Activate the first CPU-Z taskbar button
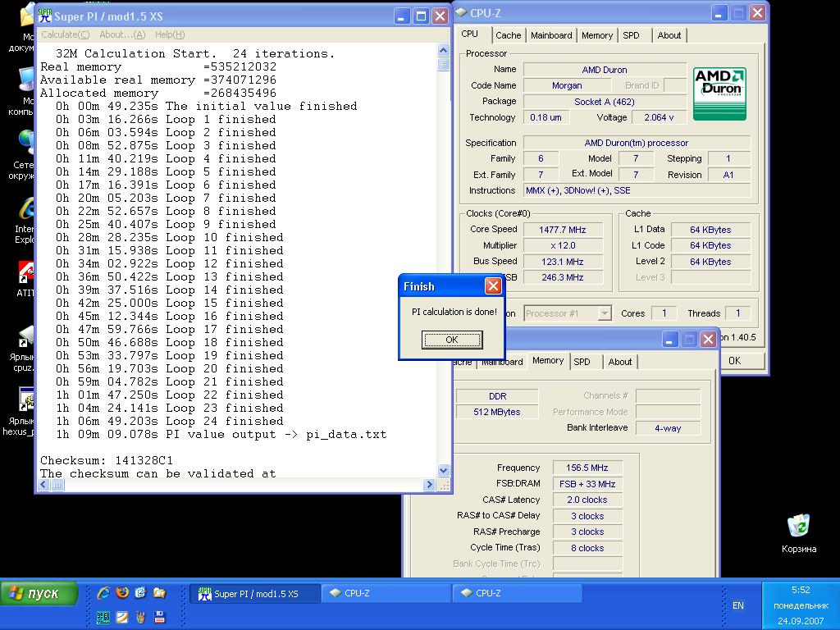Viewport: 840px width, 630px height. tap(386, 594)
